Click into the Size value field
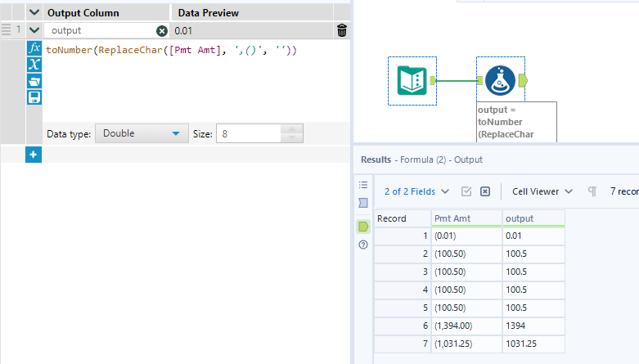The width and height of the screenshot is (639, 364). (249, 133)
